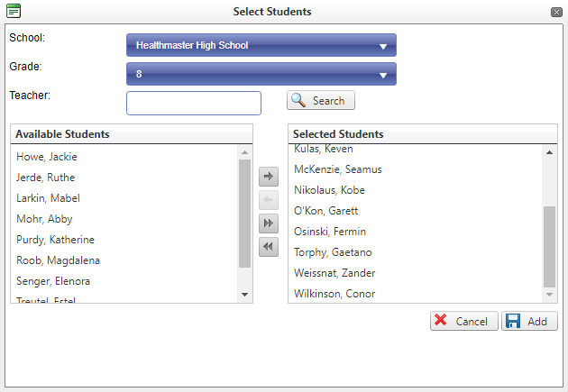Remove all students with double left arrow
The height and width of the screenshot is (392, 568).
(269, 247)
